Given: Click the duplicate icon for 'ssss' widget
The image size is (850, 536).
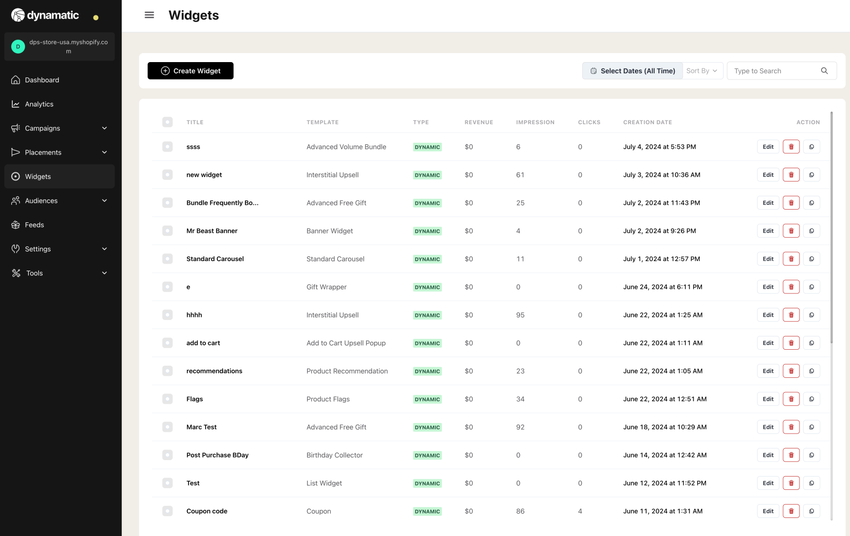Looking at the screenshot, I should click(812, 147).
